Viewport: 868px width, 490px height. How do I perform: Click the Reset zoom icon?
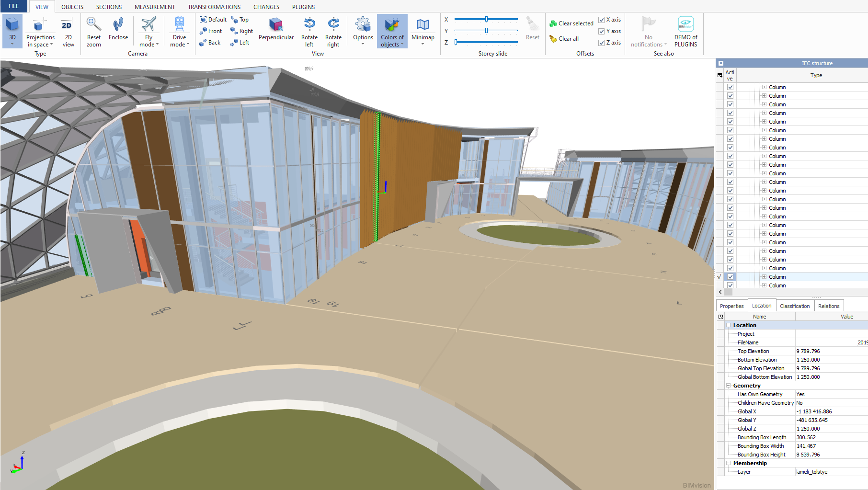click(93, 24)
